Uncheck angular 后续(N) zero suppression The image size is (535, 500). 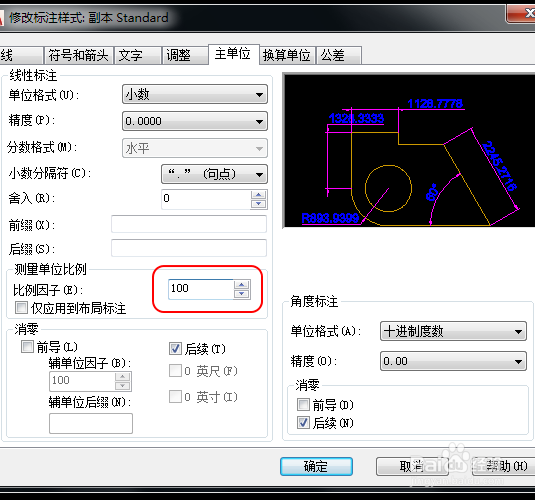303,423
